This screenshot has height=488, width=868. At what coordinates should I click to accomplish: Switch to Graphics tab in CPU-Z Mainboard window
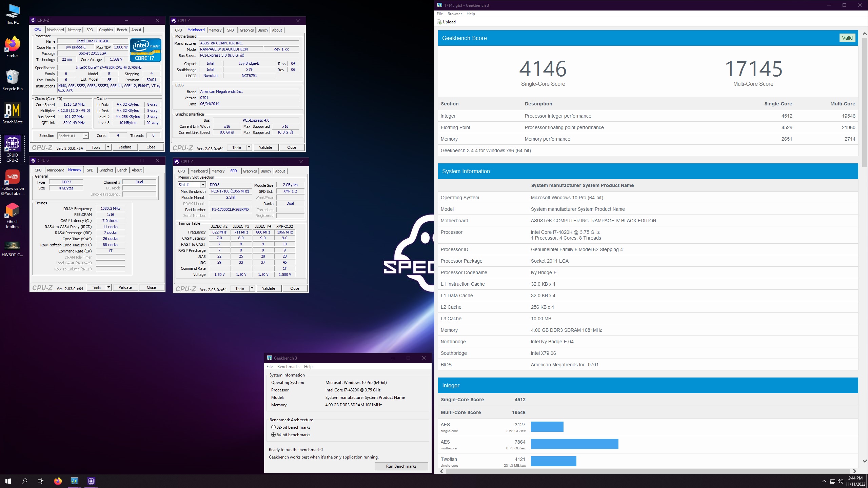(246, 30)
